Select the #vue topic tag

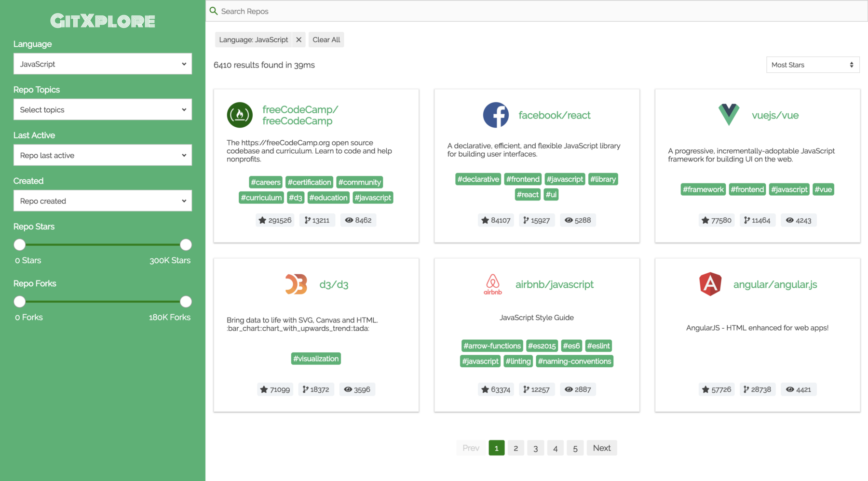click(823, 189)
